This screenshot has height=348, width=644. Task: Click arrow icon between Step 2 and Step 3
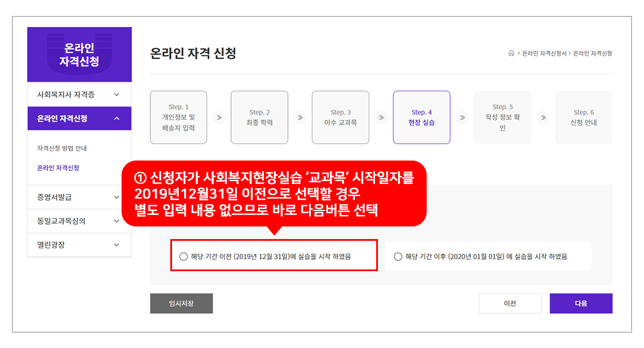(x=299, y=118)
